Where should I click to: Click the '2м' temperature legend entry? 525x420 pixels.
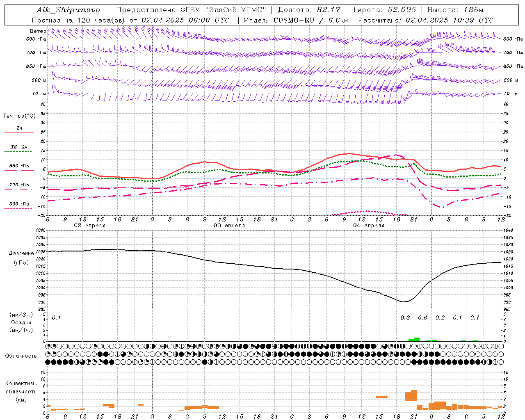[x=19, y=128]
